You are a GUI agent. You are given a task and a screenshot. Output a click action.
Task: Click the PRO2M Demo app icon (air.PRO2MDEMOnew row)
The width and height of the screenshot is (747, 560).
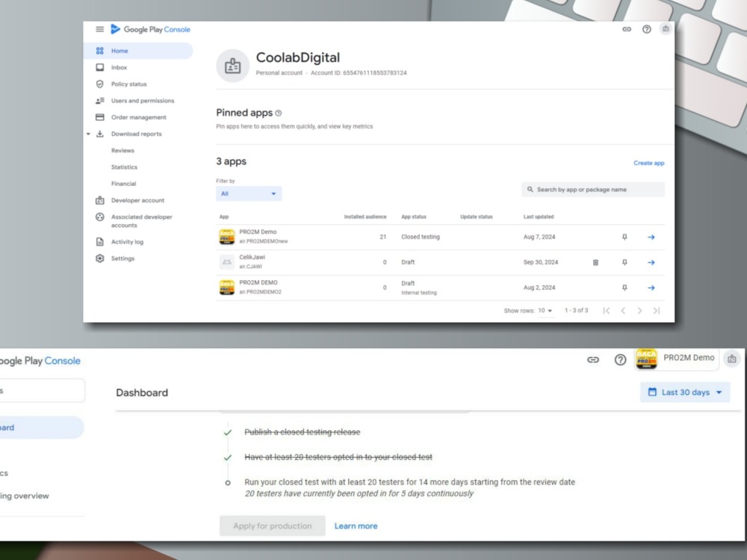[x=227, y=237]
